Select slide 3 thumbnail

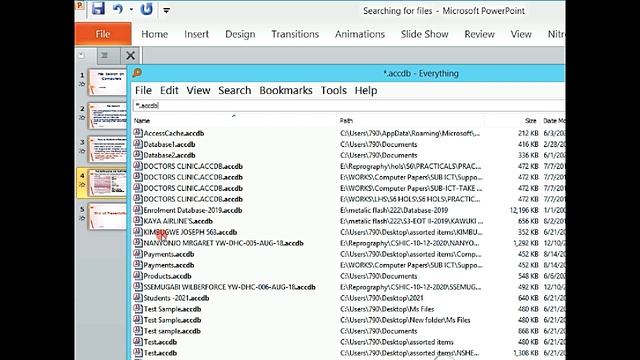coord(107,149)
